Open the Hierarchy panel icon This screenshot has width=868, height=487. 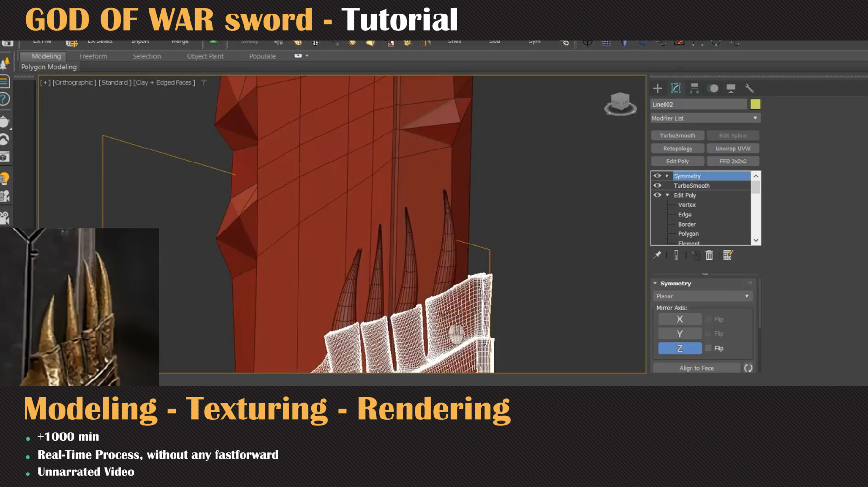coord(694,88)
